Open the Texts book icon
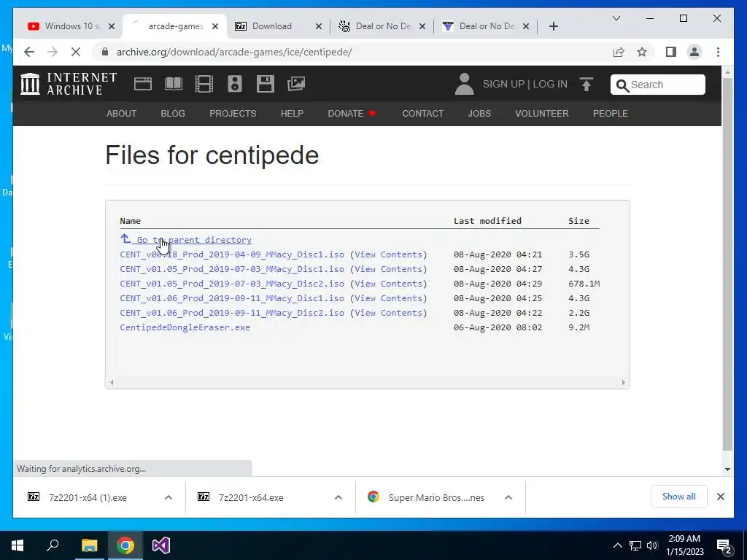 (x=174, y=84)
